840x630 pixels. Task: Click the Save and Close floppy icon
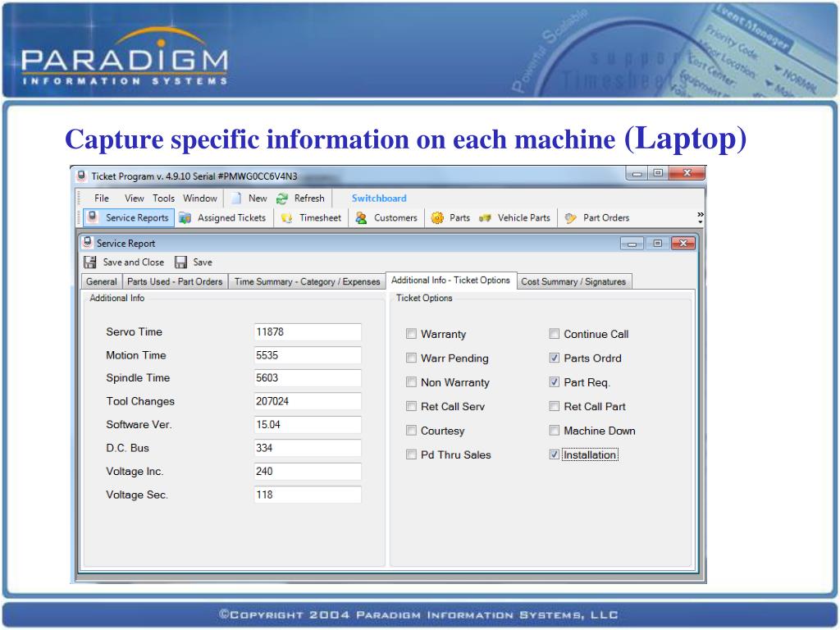tap(90, 262)
